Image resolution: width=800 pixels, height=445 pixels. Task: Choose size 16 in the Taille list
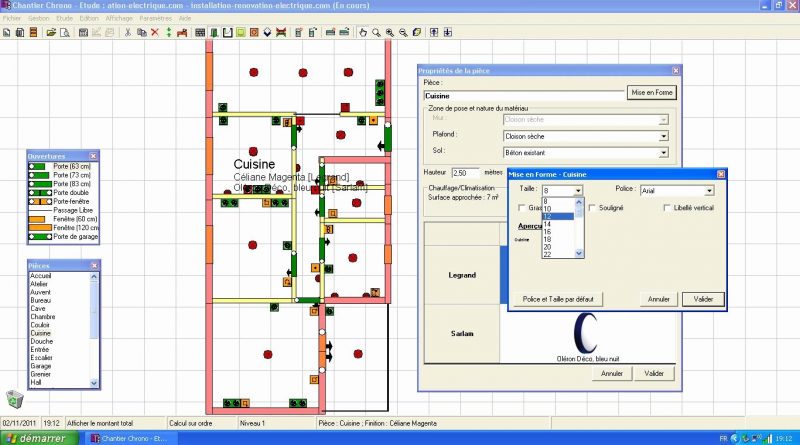click(x=558, y=232)
